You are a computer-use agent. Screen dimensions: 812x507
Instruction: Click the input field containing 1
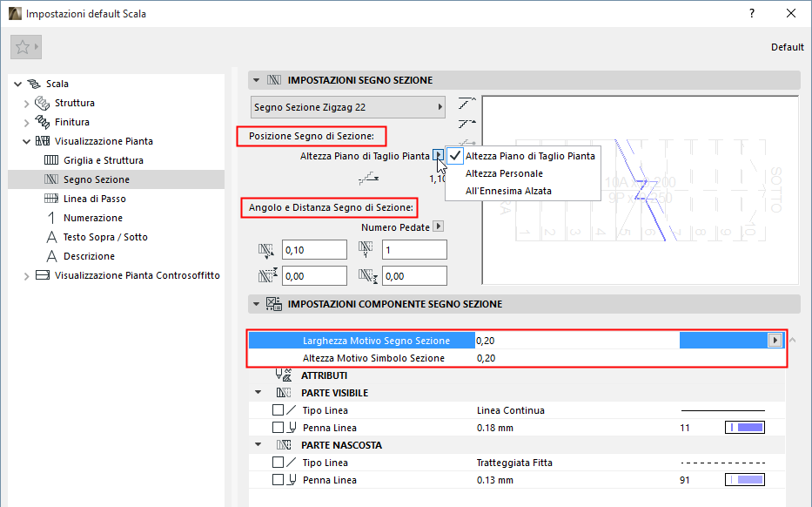tap(414, 250)
